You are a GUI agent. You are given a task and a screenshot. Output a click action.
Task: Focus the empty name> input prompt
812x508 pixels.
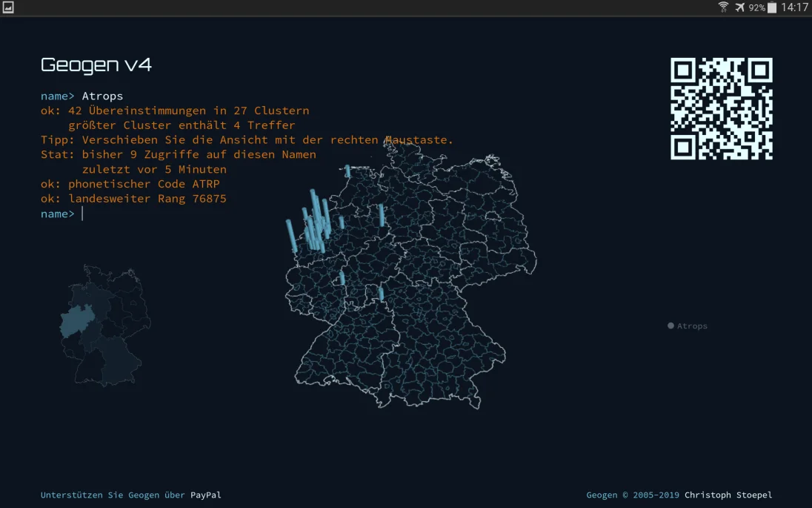82,214
